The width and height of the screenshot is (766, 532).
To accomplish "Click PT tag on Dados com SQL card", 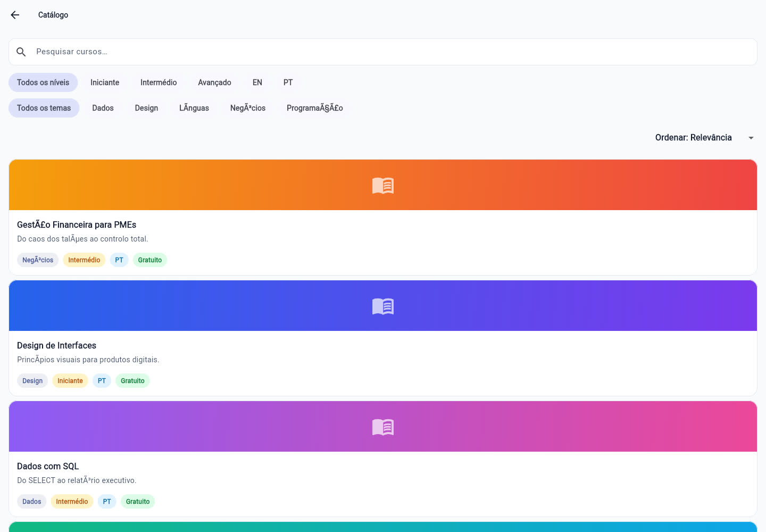I will 107,502.
